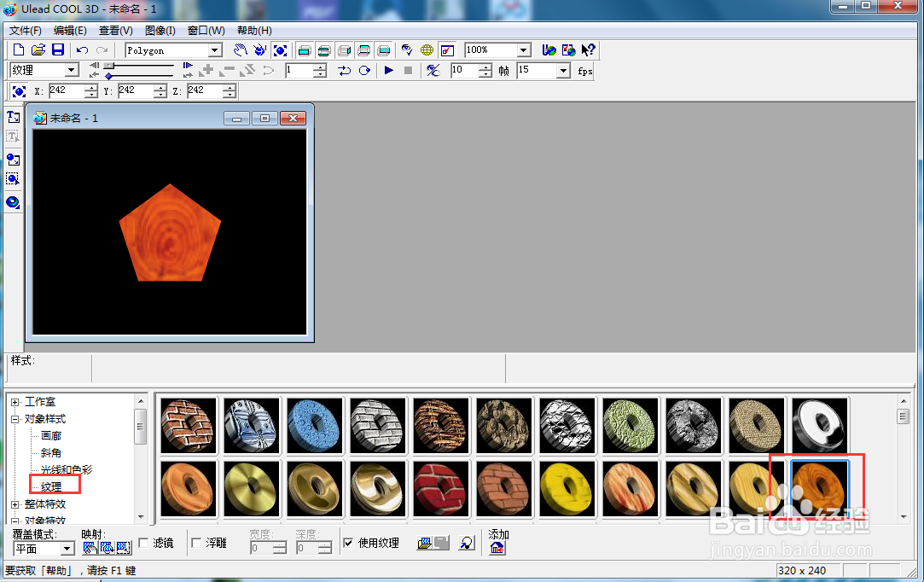
Task: Click the total frames field showing 10
Action: click(465, 71)
